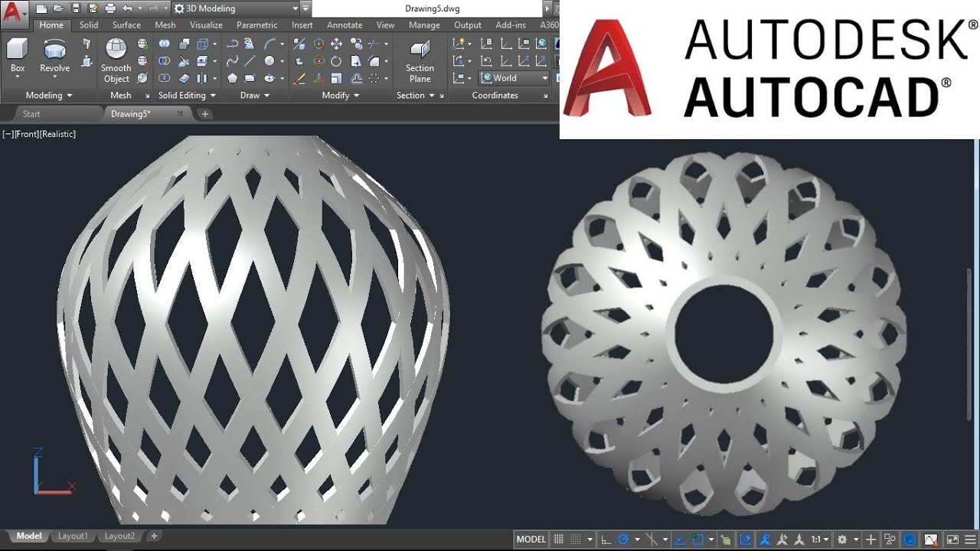Click the Move tool in Modify panel

tap(336, 44)
